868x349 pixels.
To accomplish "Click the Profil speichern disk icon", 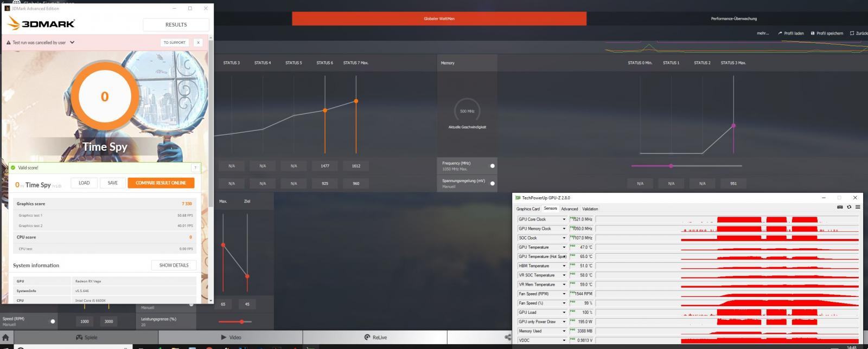I will coord(813,33).
